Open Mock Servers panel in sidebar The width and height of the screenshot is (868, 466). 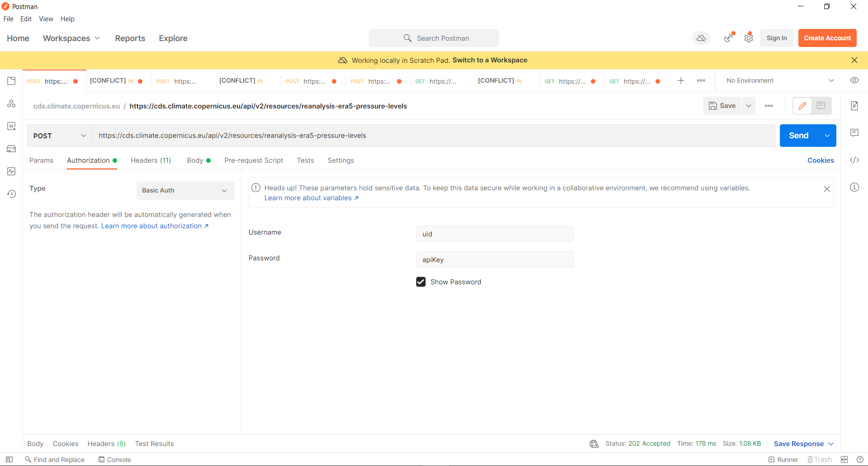[11, 149]
